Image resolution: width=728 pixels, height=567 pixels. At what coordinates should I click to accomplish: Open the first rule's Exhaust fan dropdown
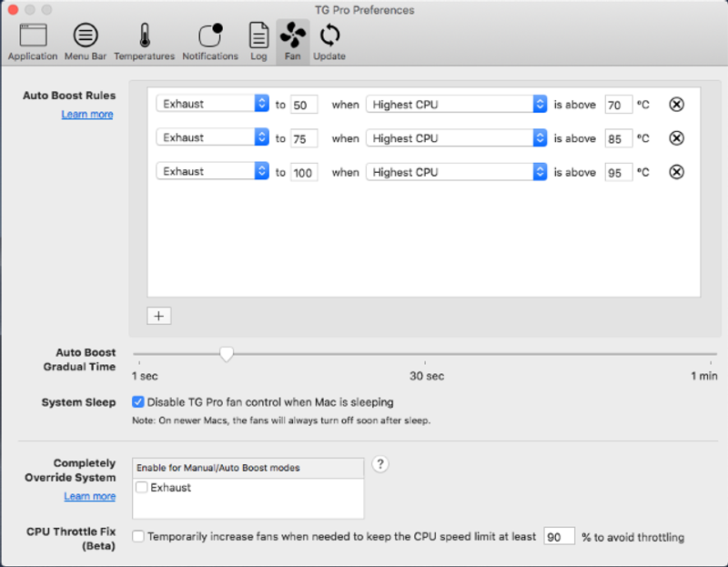point(213,104)
